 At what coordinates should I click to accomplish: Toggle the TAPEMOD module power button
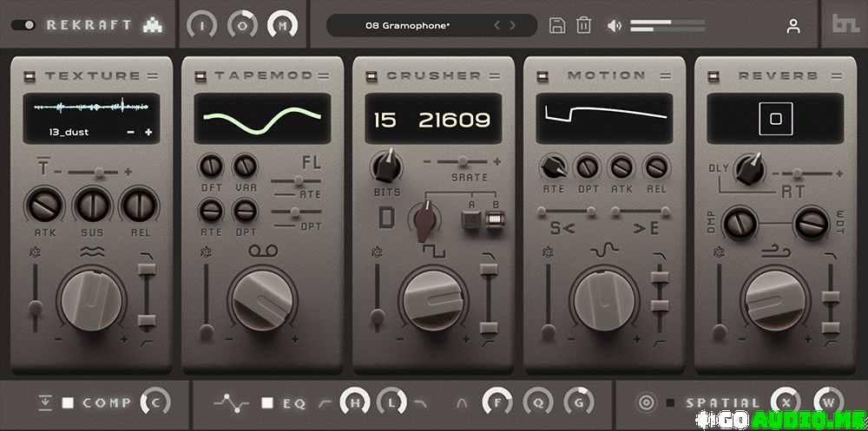(x=200, y=76)
